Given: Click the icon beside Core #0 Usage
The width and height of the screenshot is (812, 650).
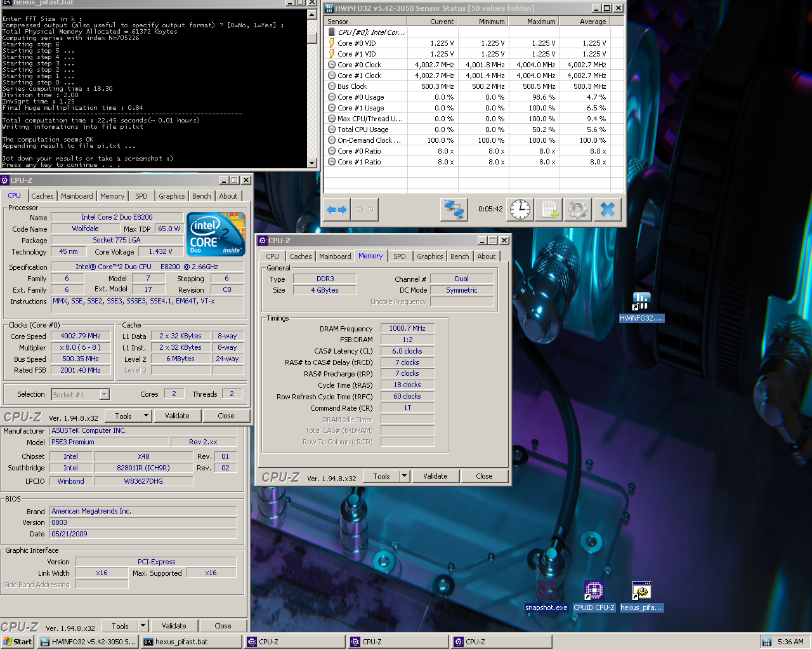Looking at the screenshot, I should coord(331,97).
